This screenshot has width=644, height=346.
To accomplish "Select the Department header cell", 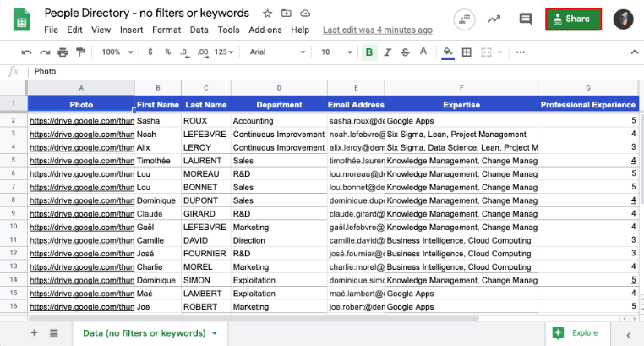I will (x=279, y=104).
